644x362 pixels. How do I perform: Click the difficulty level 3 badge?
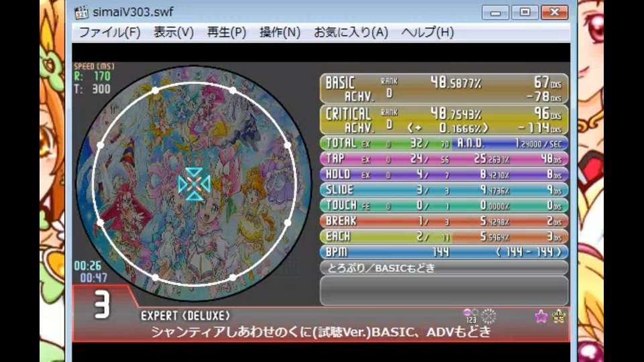(102, 305)
